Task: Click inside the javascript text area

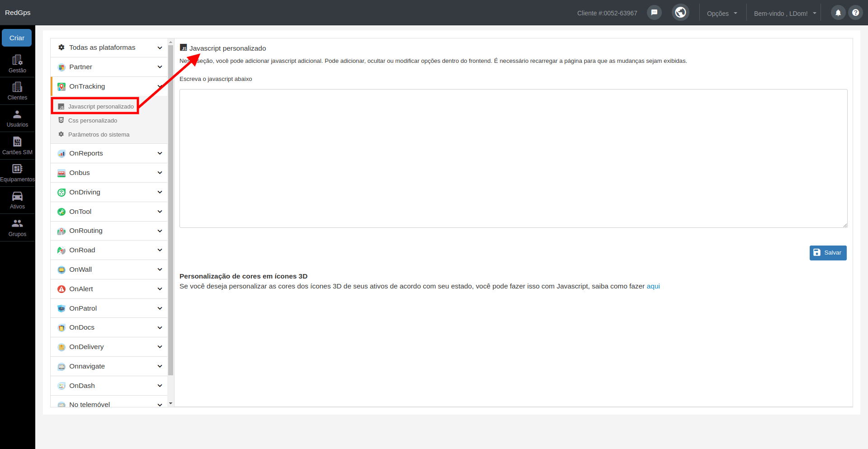Action: [513, 158]
